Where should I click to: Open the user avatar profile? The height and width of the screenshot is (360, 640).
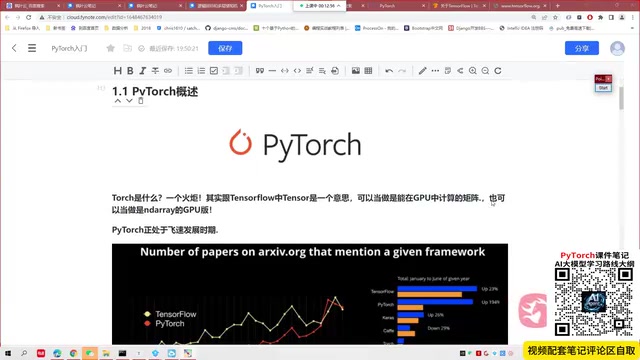click(x=617, y=48)
